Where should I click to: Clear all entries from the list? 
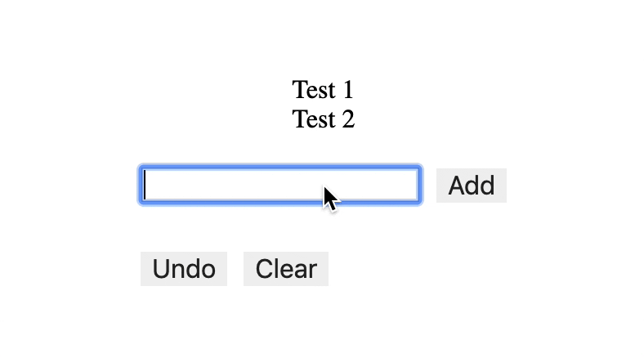[285, 269]
